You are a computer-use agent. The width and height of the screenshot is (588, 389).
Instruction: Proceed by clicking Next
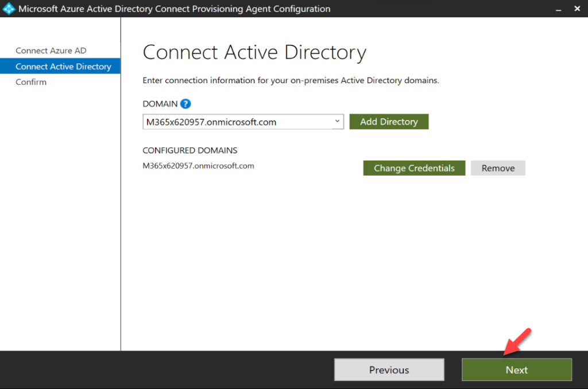coord(516,369)
